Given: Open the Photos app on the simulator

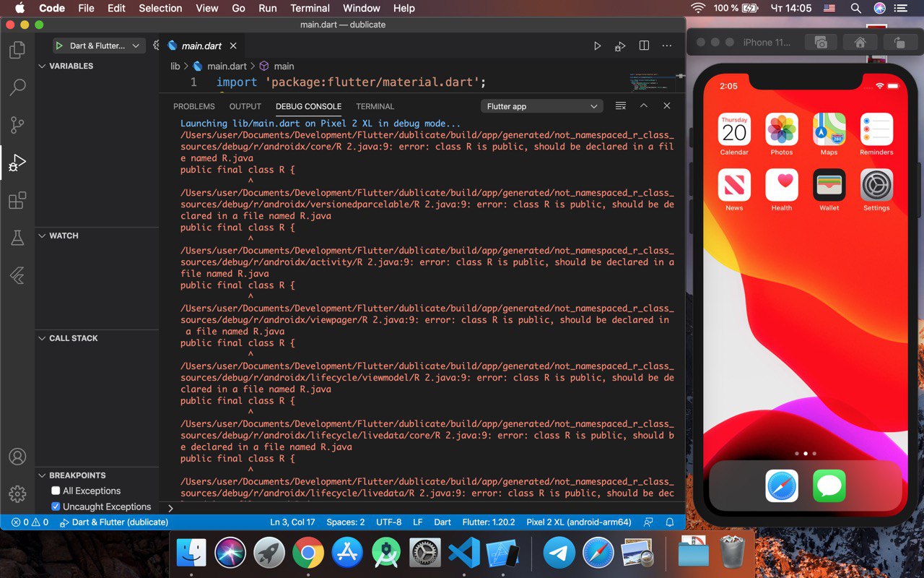Looking at the screenshot, I should [782, 129].
